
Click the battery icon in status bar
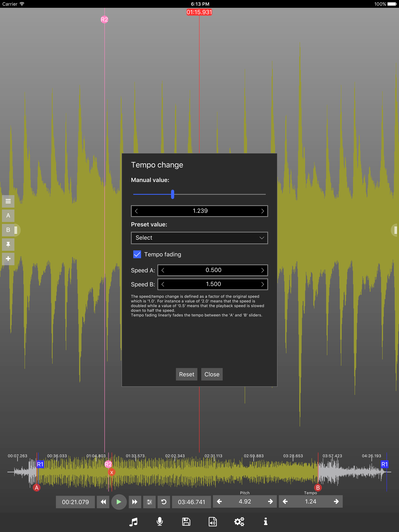point(392,4)
